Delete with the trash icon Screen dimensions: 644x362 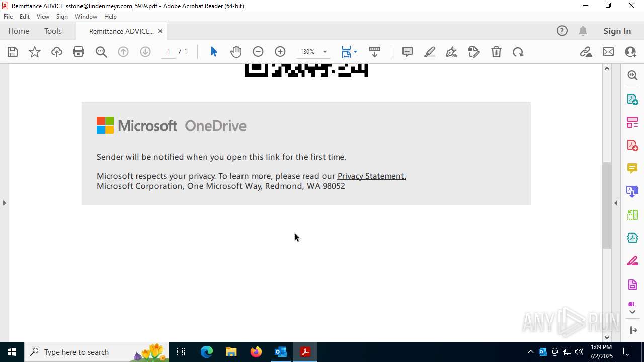click(x=496, y=52)
